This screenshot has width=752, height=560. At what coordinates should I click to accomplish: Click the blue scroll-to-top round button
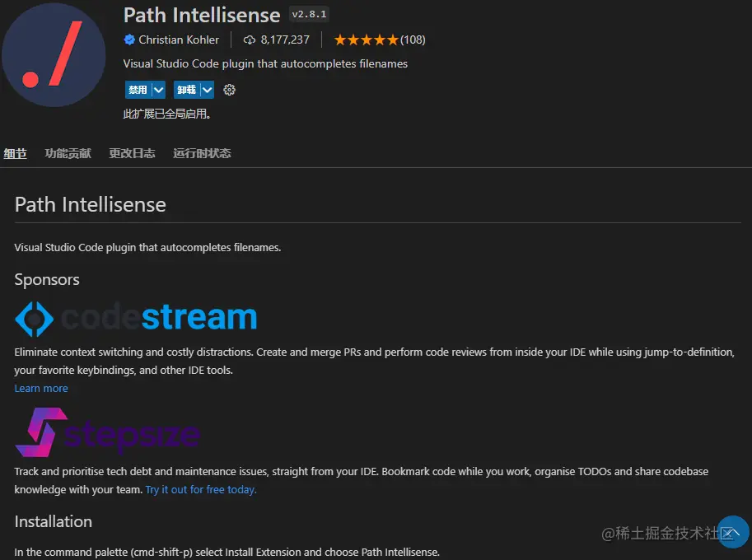click(732, 532)
